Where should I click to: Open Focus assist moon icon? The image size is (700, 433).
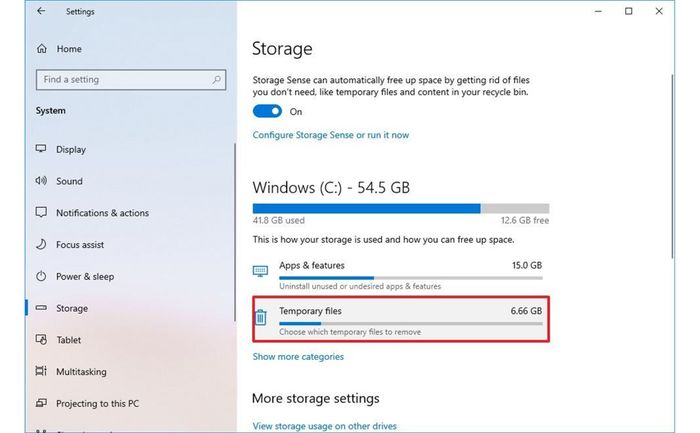tap(41, 244)
